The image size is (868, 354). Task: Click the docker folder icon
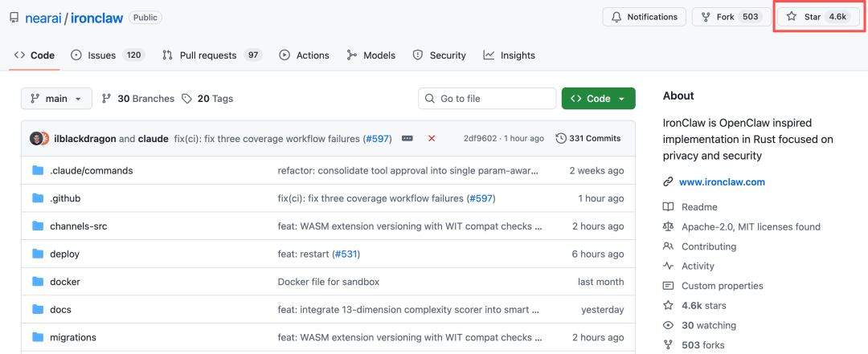pos(38,282)
